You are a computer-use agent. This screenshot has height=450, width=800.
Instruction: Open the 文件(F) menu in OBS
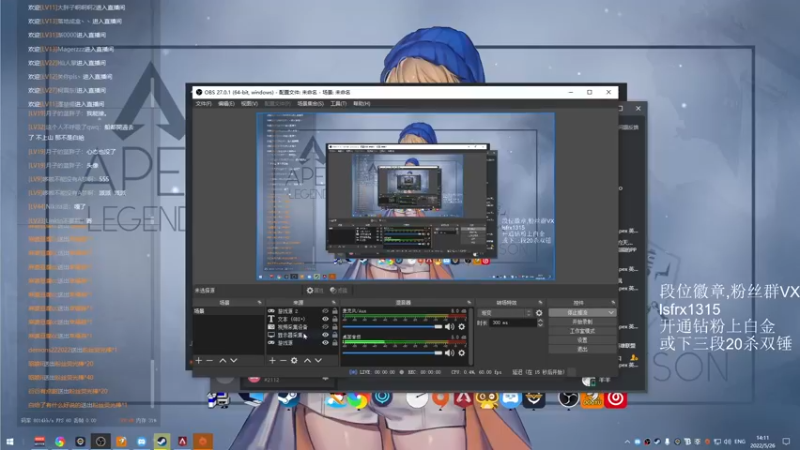pyautogui.click(x=203, y=104)
